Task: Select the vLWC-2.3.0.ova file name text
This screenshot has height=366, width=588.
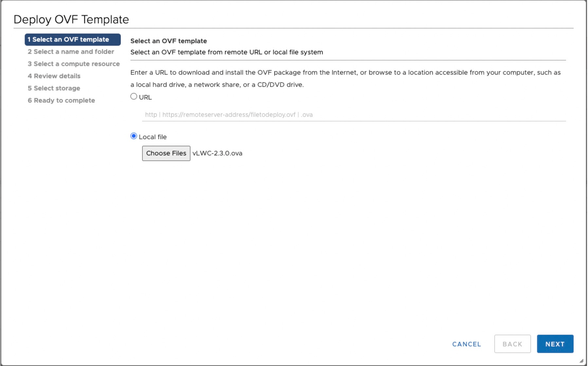Action: (217, 153)
